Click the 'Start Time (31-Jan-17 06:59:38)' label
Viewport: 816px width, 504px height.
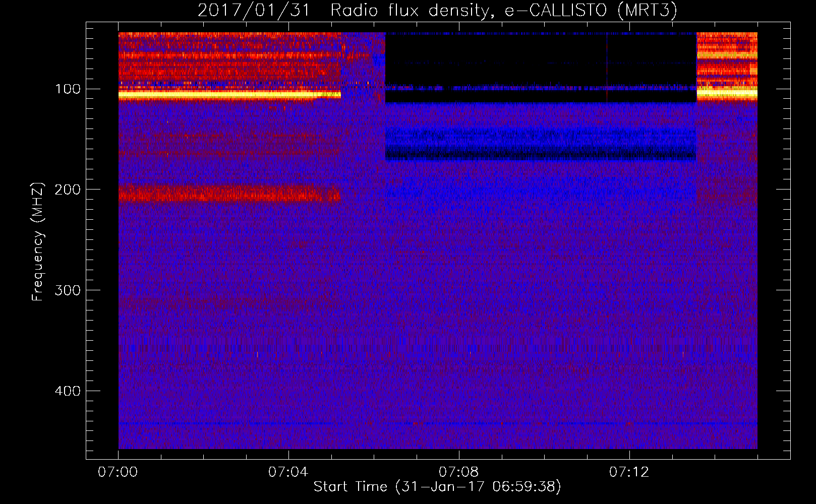[x=437, y=487]
